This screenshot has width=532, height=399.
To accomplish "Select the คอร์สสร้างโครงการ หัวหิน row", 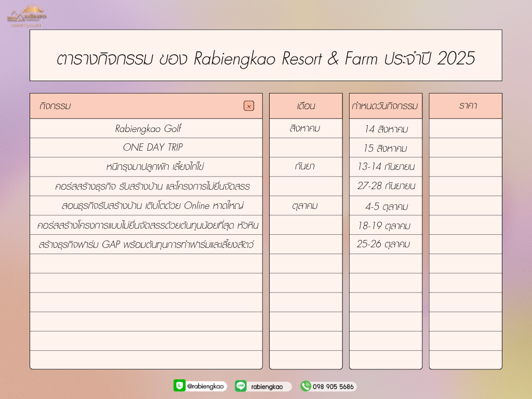I will point(146,225).
